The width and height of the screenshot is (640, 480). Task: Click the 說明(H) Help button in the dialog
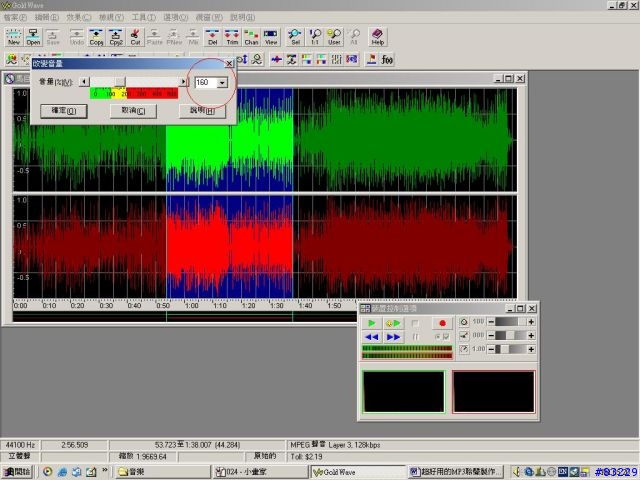[202, 111]
